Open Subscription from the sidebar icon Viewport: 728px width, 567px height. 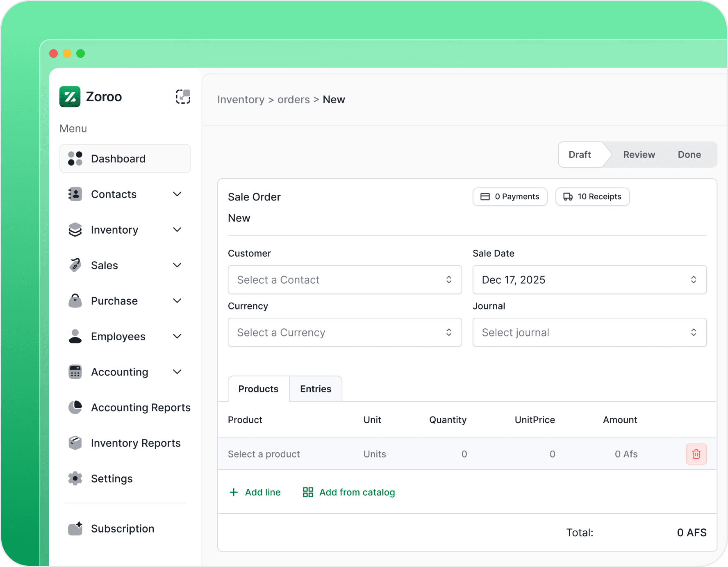[75, 528]
